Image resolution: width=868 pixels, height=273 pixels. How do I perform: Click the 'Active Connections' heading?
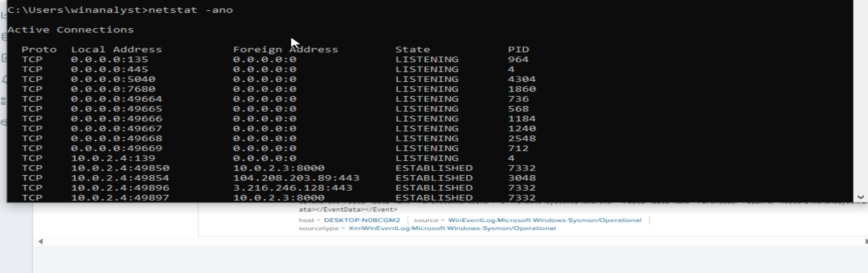[x=70, y=30]
